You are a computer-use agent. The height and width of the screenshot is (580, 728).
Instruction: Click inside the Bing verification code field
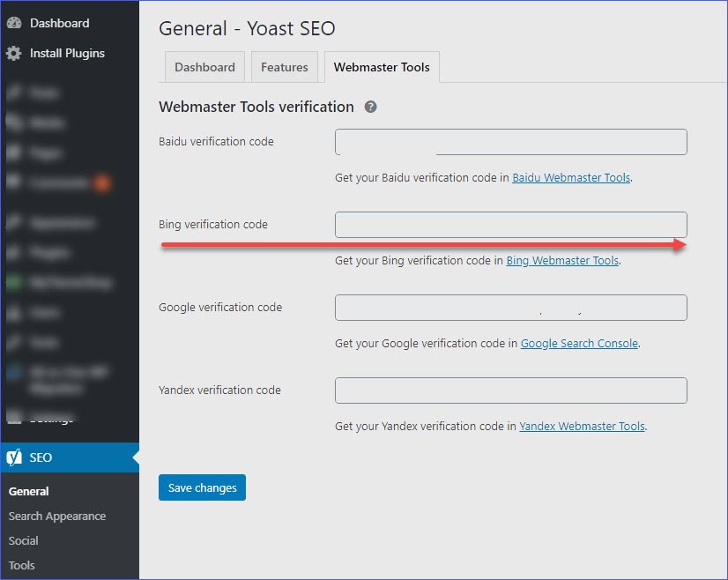(510, 224)
